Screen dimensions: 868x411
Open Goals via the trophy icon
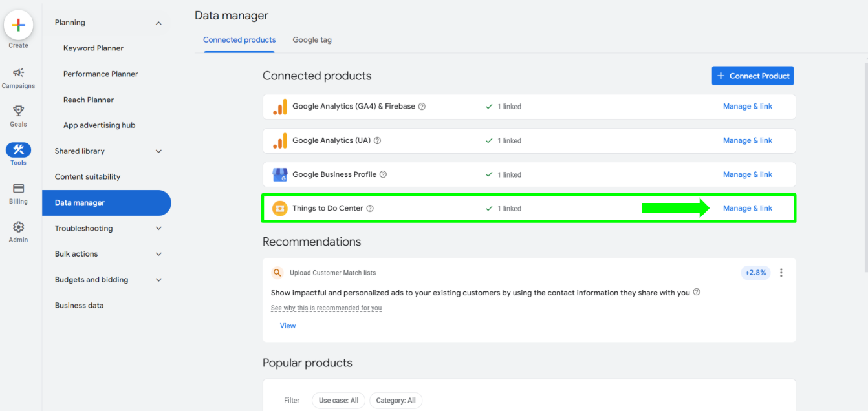19,111
